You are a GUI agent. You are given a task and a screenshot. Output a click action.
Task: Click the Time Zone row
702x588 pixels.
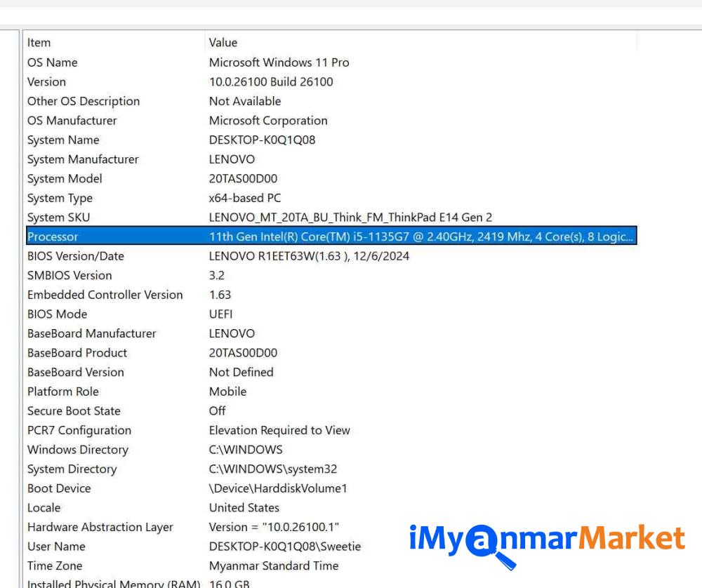(55, 566)
